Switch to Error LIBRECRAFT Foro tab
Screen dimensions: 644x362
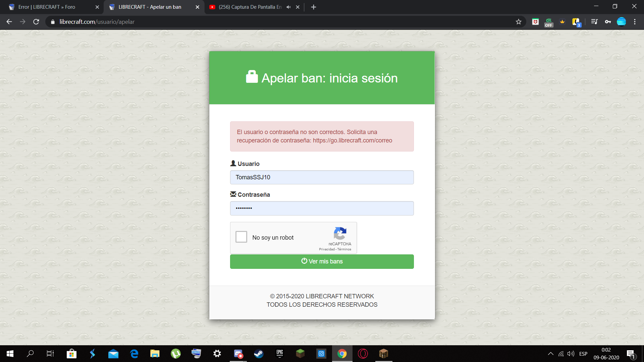pos(47,7)
